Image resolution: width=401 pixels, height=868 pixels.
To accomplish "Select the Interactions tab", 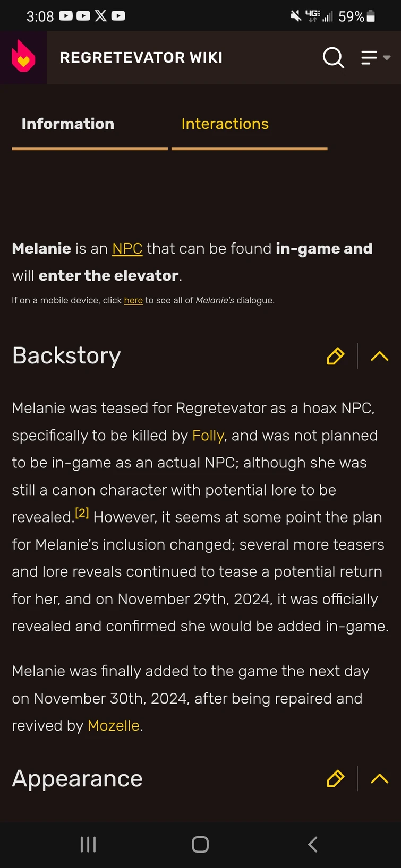I will pyautogui.click(x=225, y=124).
